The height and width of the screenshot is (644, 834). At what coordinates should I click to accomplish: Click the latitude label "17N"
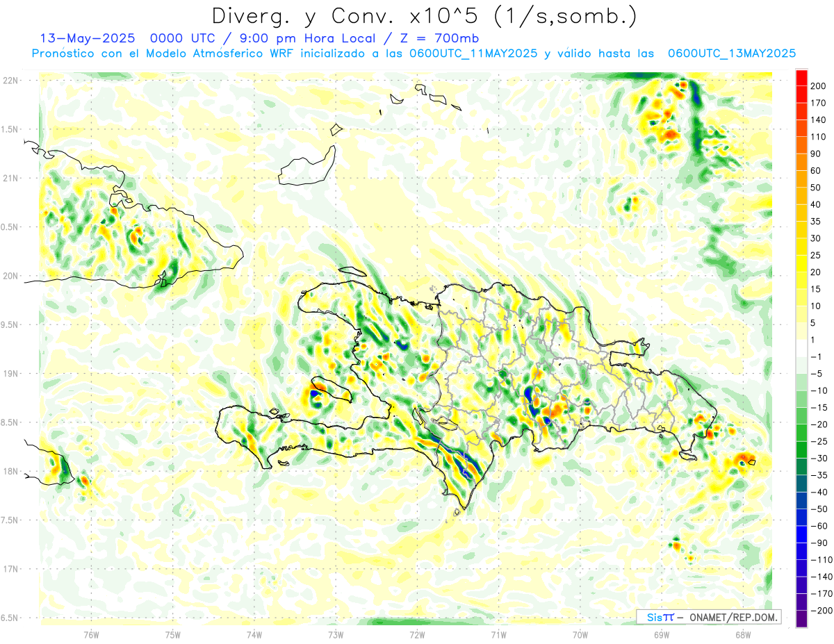(10, 569)
